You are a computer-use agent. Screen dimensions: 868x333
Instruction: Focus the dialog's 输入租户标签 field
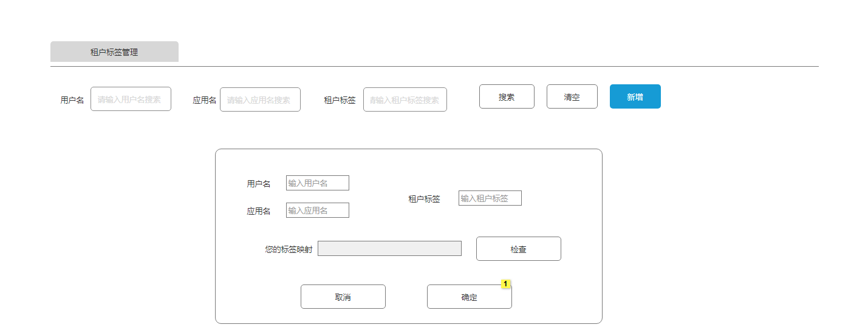[490, 198]
